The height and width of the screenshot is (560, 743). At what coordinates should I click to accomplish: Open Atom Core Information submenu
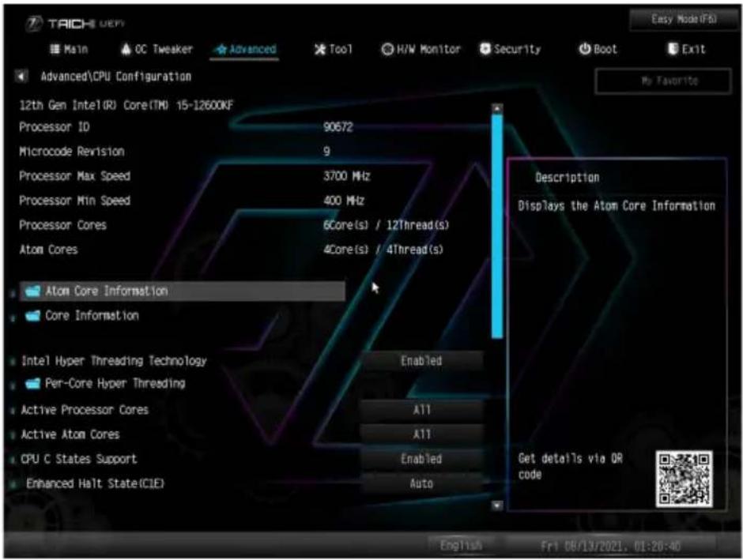(x=183, y=291)
